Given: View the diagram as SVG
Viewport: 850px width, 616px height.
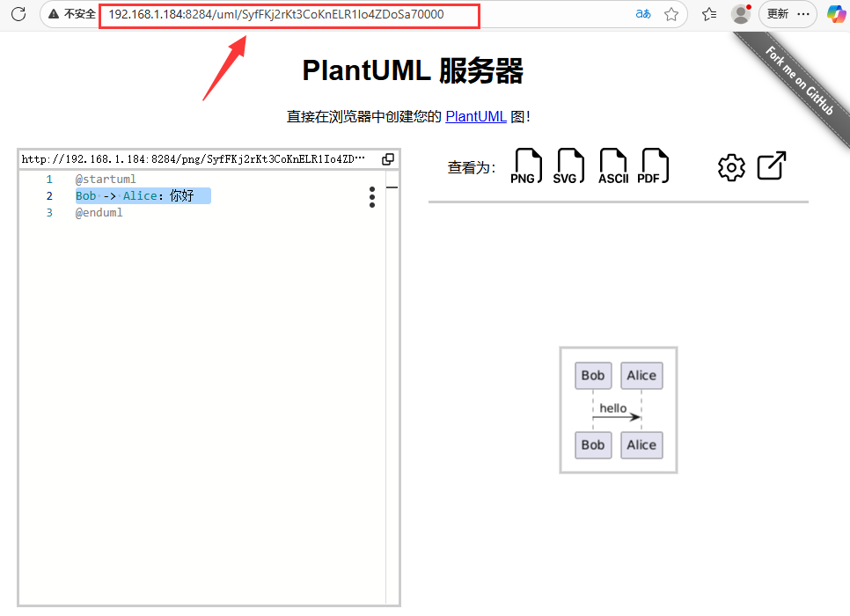Looking at the screenshot, I should 568,166.
